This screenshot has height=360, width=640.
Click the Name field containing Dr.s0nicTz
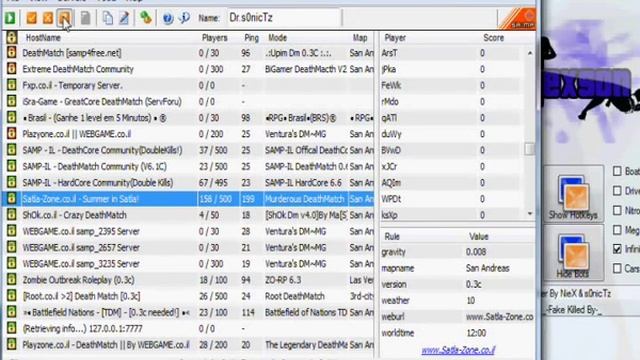(283, 18)
